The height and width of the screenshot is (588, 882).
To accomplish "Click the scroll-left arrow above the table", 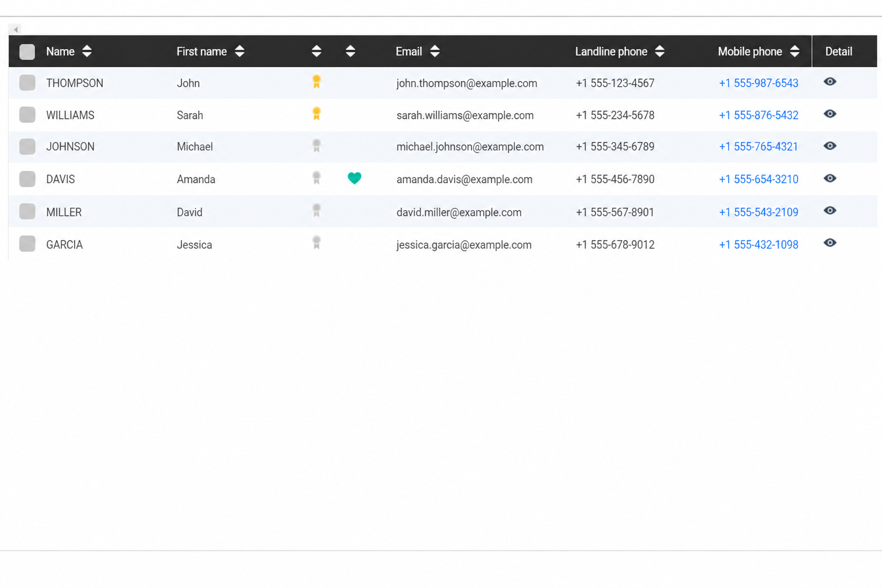I will 16,29.
